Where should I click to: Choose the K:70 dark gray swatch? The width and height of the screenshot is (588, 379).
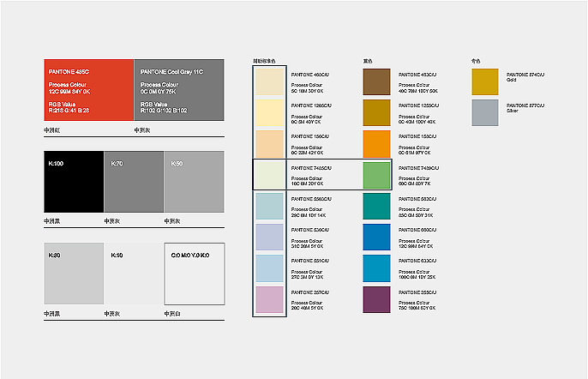(133, 181)
